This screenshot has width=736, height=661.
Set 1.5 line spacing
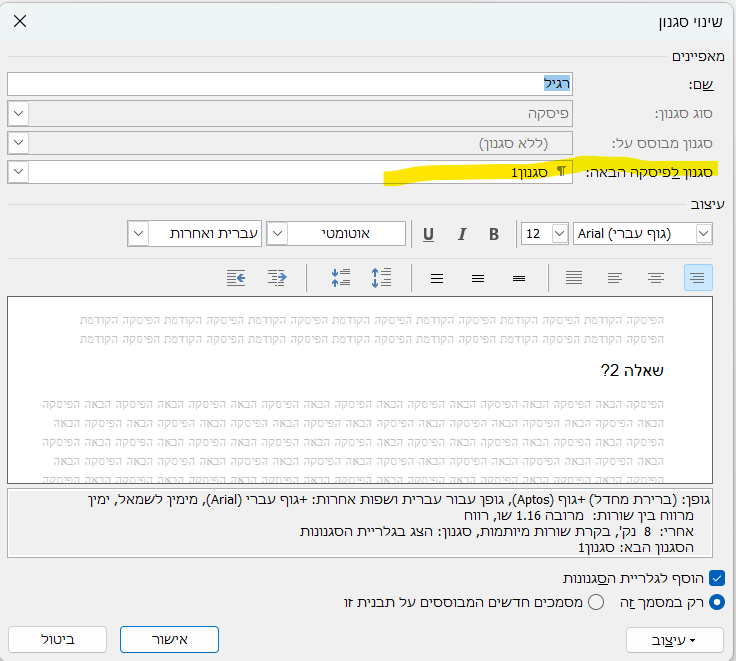pos(478,278)
